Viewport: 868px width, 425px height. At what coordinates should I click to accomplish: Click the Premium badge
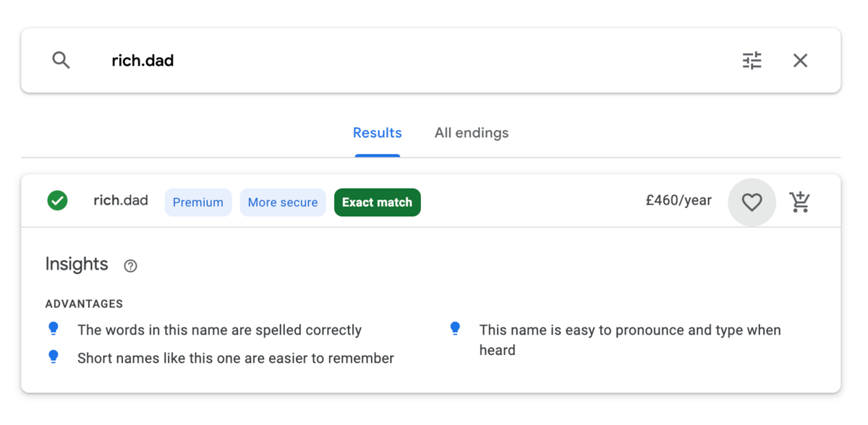click(x=198, y=202)
